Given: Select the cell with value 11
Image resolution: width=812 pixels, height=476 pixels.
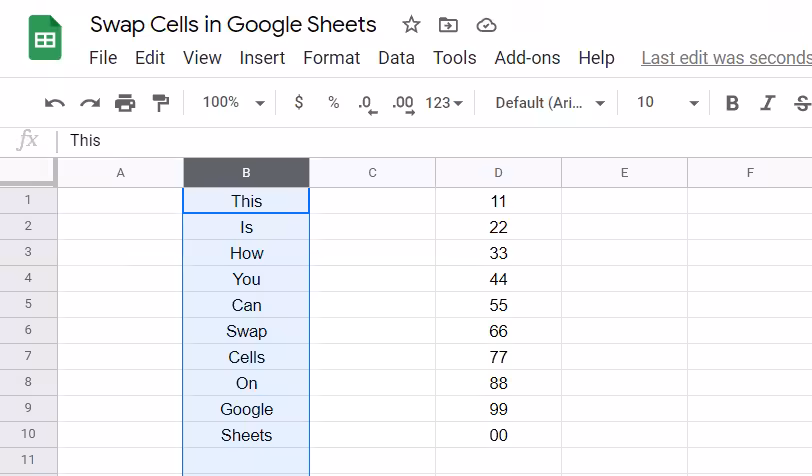Looking at the screenshot, I should pyautogui.click(x=498, y=200).
